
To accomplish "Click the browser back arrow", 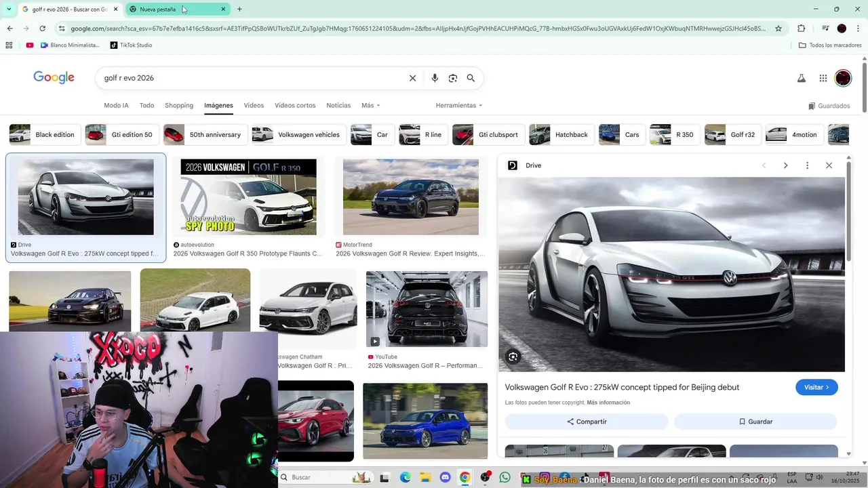I will [9, 28].
